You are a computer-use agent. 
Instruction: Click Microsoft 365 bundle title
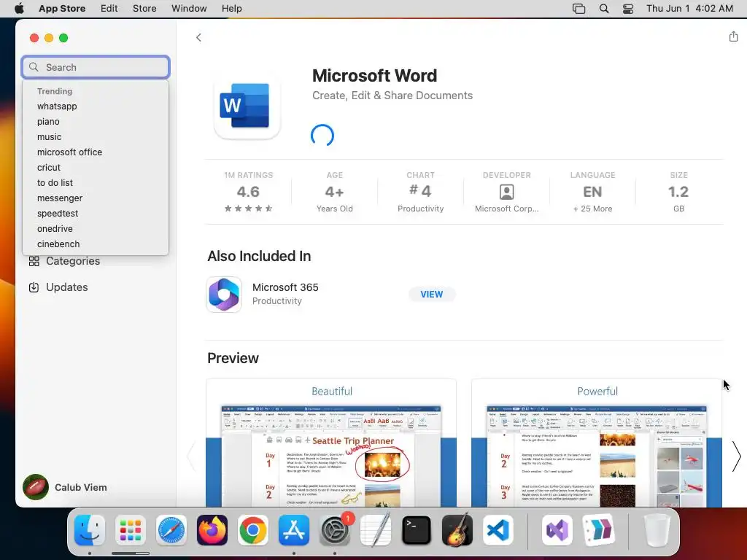pos(285,287)
